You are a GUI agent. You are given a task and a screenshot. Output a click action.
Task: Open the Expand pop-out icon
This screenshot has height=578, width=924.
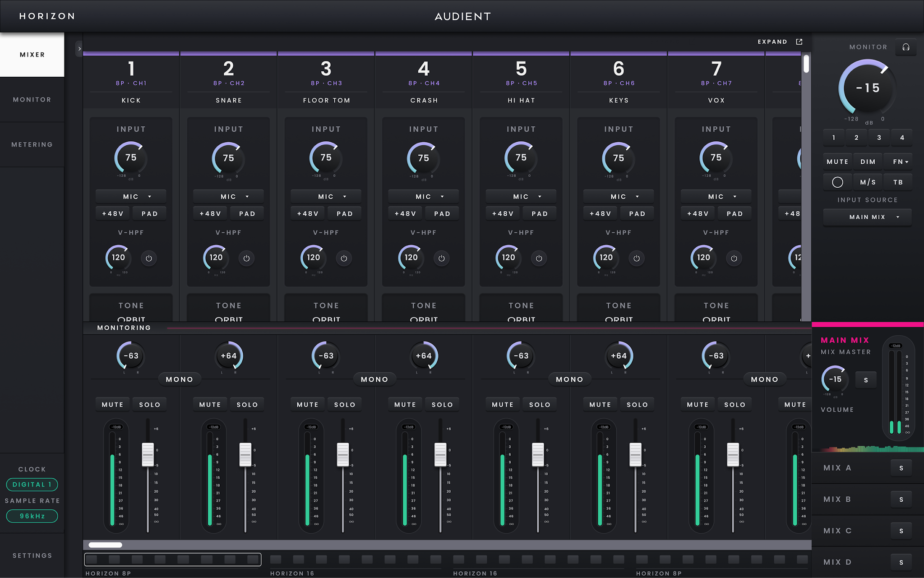(x=799, y=42)
